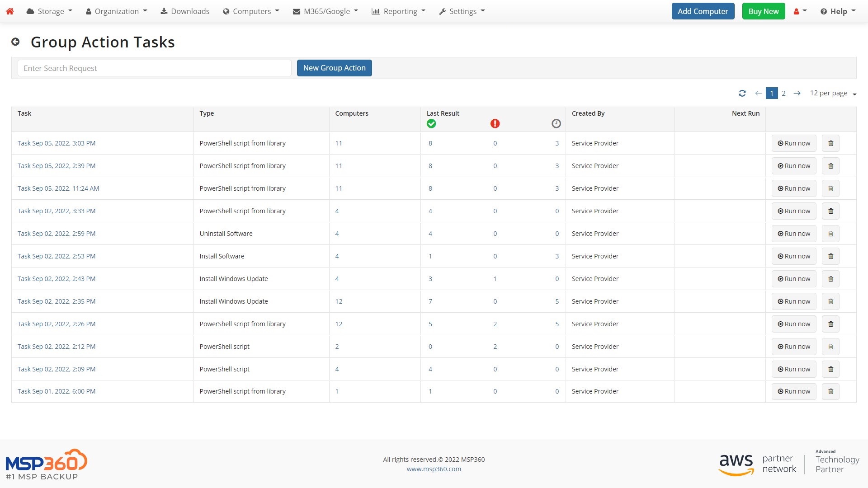Delete Task Sep 02, 2022, 3:33 PM
The width and height of the screenshot is (868, 488).
click(830, 211)
